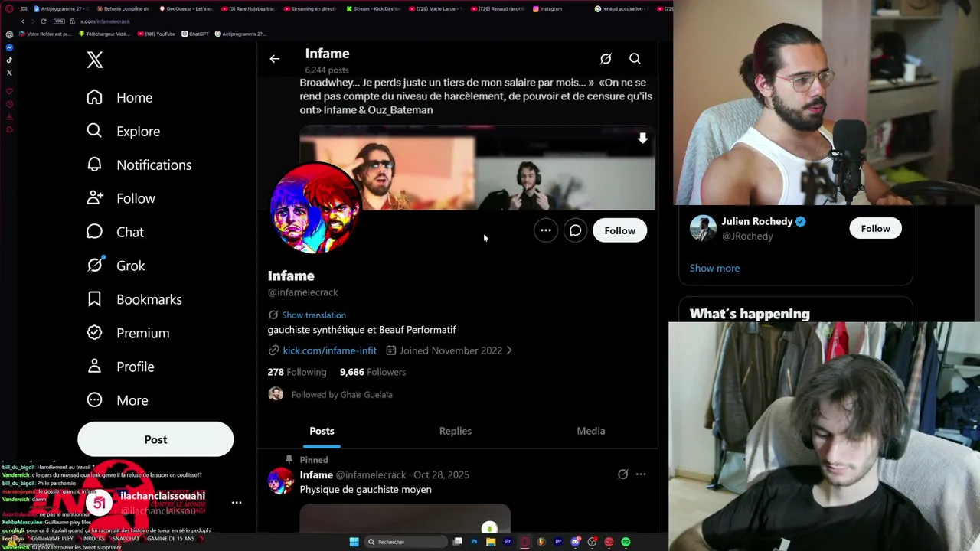Open Discord from the taskbar

pos(575,542)
